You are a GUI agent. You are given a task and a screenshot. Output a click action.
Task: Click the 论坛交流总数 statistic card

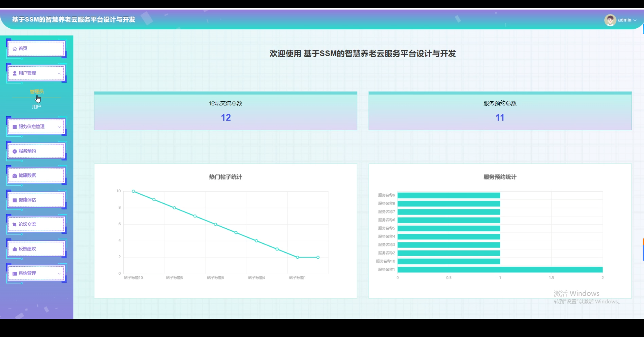[225, 111]
